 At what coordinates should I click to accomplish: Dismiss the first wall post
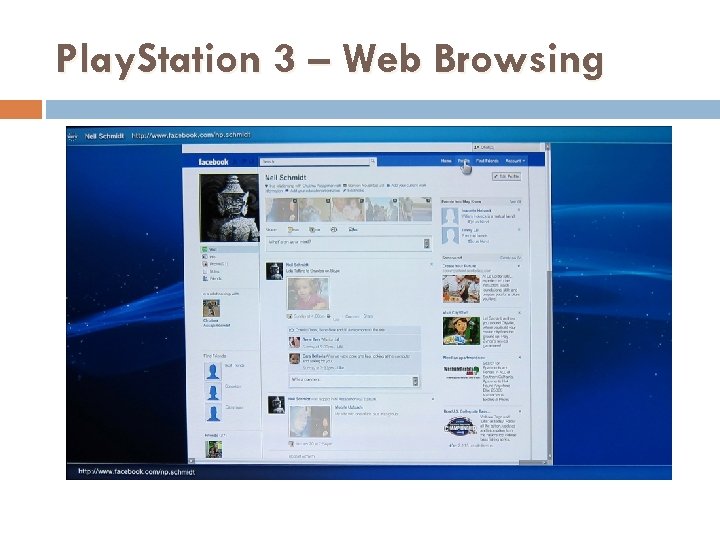click(x=431, y=264)
